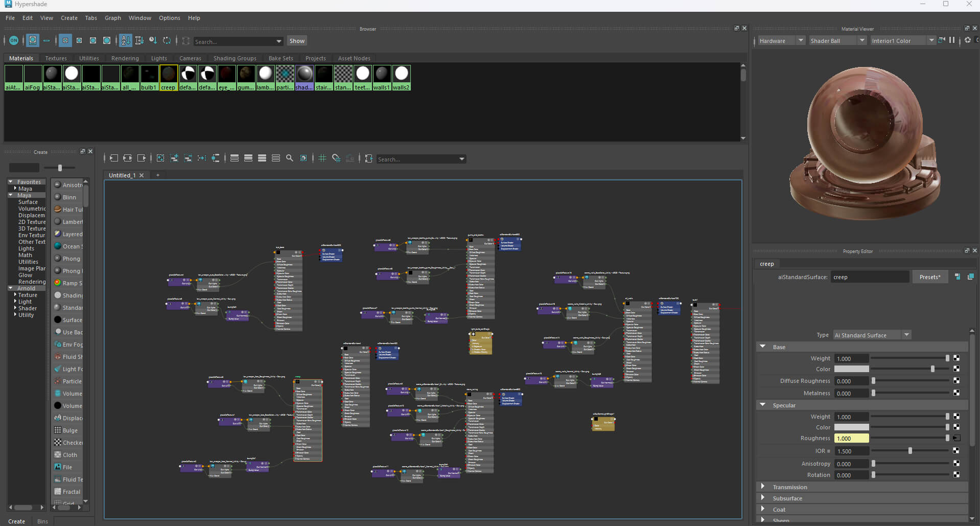Select the creep material swatch

[168, 77]
